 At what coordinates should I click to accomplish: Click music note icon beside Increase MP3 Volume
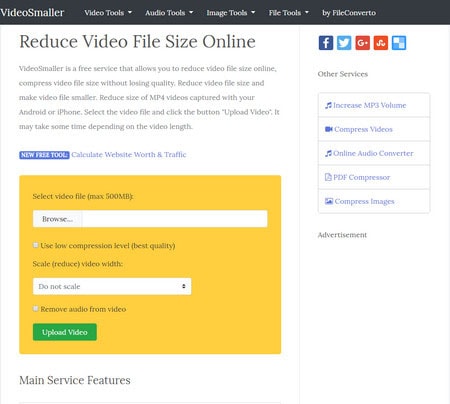[328, 105]
